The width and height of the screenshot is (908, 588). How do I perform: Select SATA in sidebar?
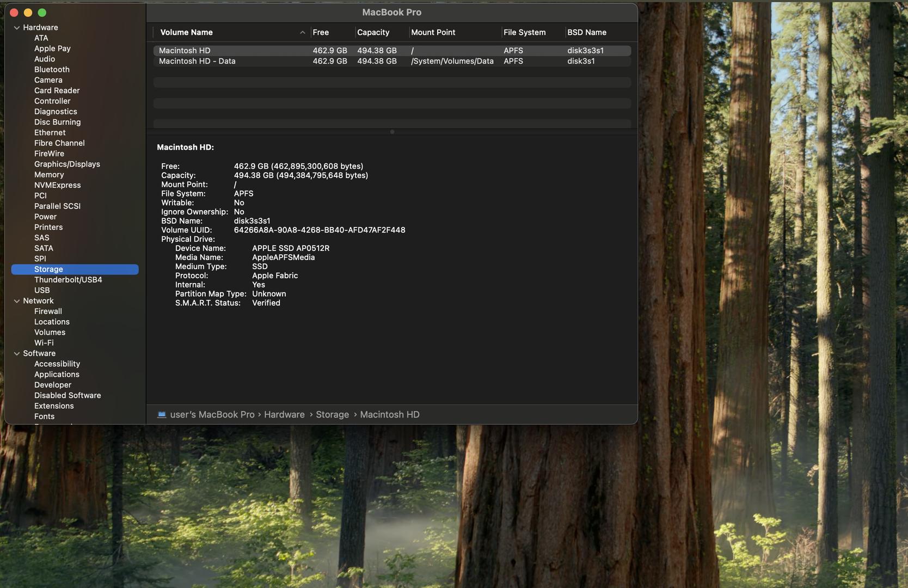pyautogui.click(x=44, y=248)
